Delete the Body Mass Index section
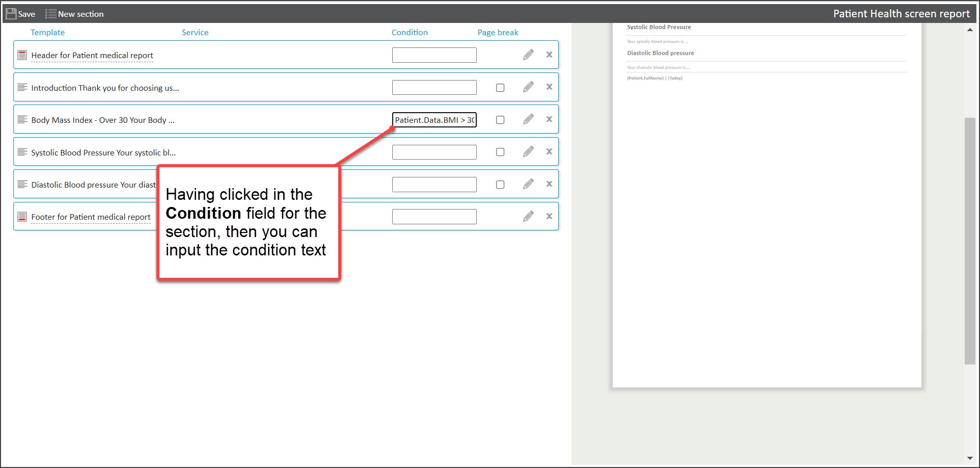Viewport: 980px width, 468px height. pos(549,119)
